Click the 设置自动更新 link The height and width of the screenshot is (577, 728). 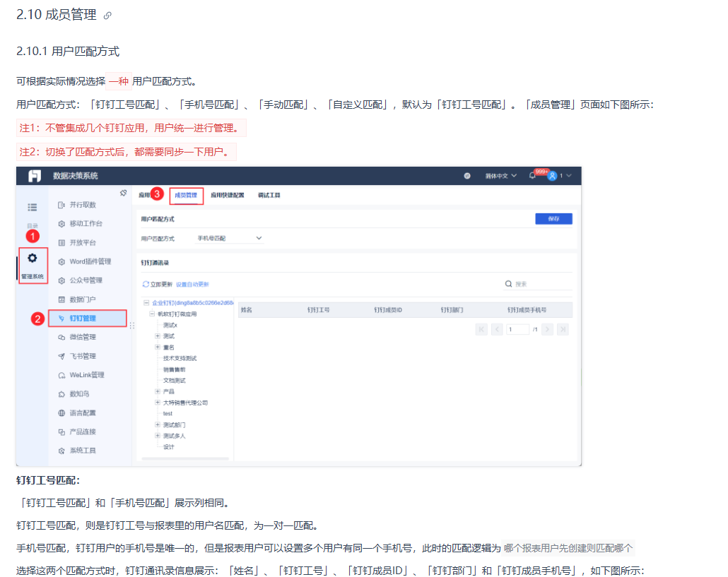click(x=192, y=285)
